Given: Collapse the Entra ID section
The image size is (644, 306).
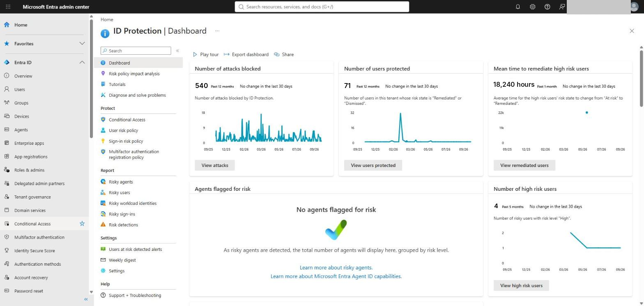Looking at the screenshot, I should [x=82, y=63].
